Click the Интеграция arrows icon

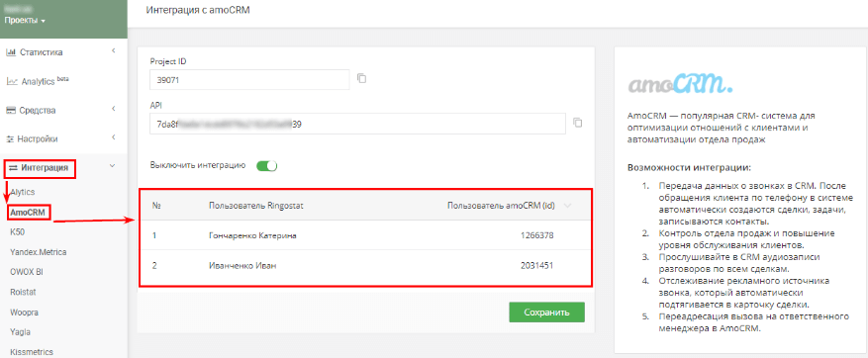(14, 168)
